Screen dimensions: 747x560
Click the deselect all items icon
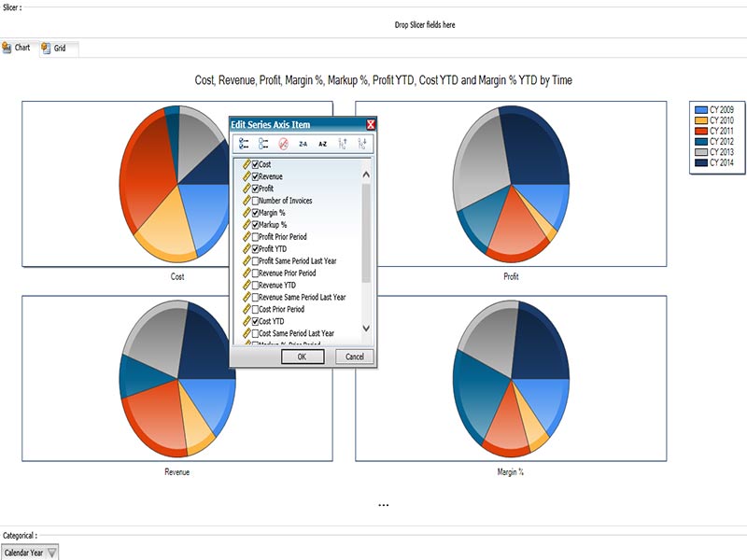pos(263,144)
